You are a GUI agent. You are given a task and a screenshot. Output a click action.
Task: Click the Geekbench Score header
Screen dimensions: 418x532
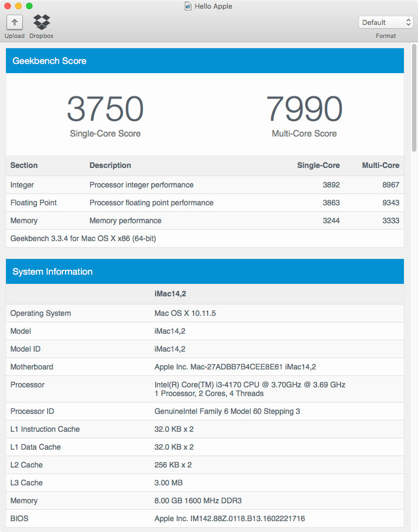pyautogui.click(x=205, y=61)
